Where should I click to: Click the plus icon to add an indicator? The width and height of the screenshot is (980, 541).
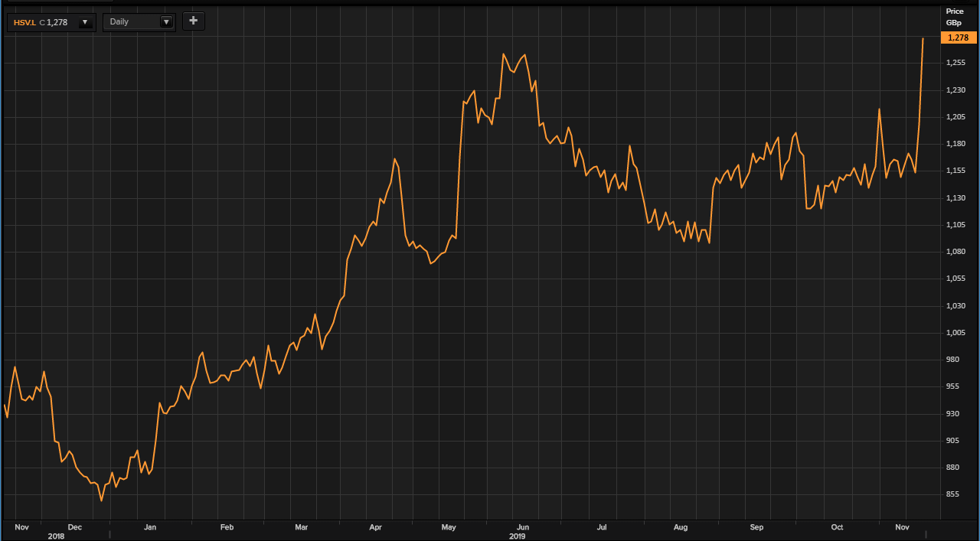coord(193,21)
